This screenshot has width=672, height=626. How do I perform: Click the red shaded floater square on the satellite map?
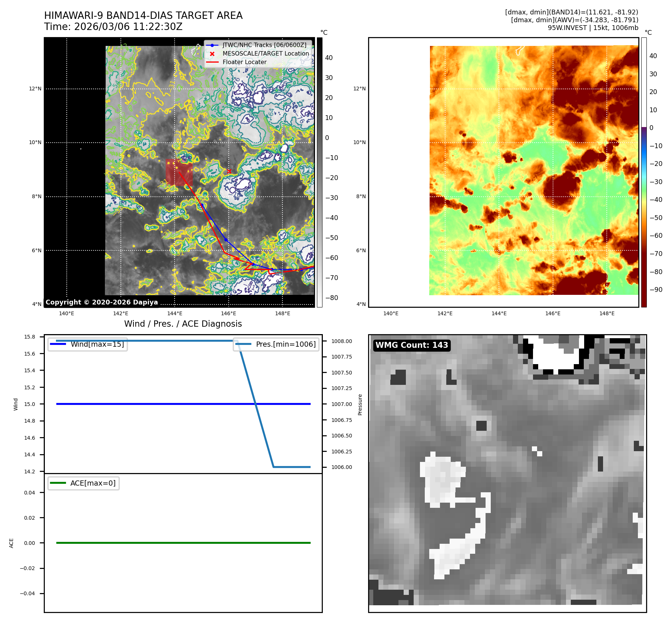tap(179, 172)
